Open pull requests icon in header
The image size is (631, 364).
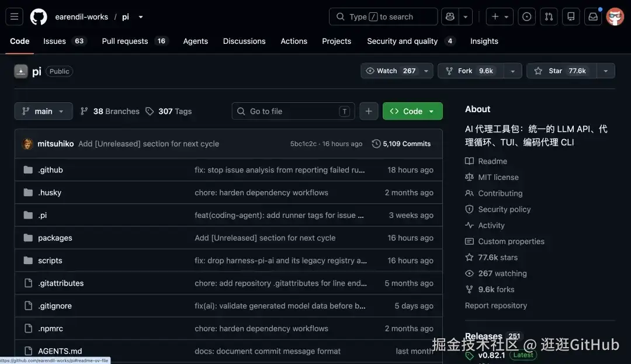pos(549,17)
